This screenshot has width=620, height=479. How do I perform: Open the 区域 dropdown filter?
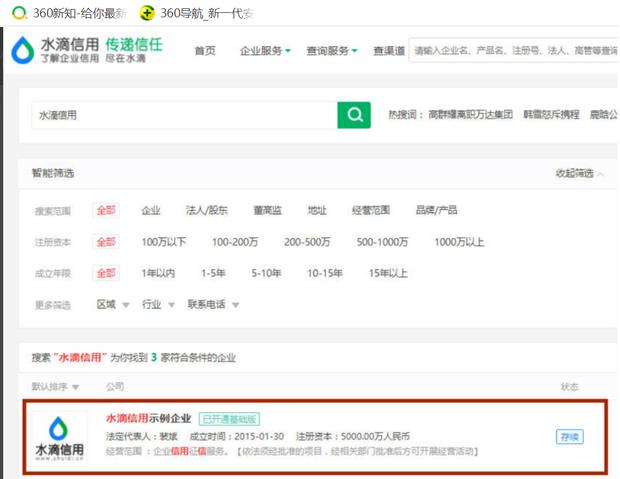point(113,305)
